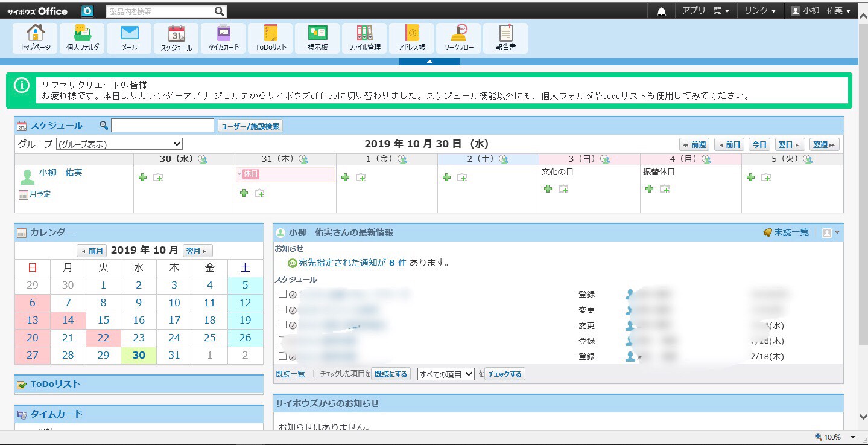Go to previous day with 前日 button
Viewport: 868px width, 445px height.
pos(729,144)
